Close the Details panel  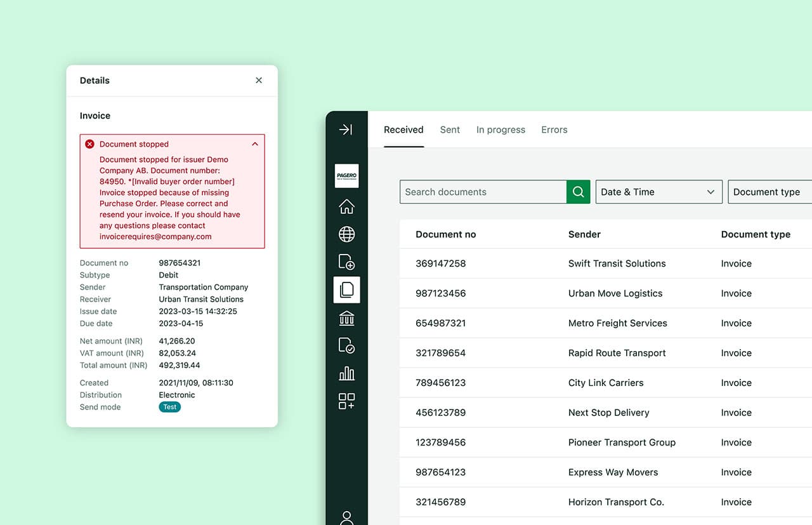259,81
